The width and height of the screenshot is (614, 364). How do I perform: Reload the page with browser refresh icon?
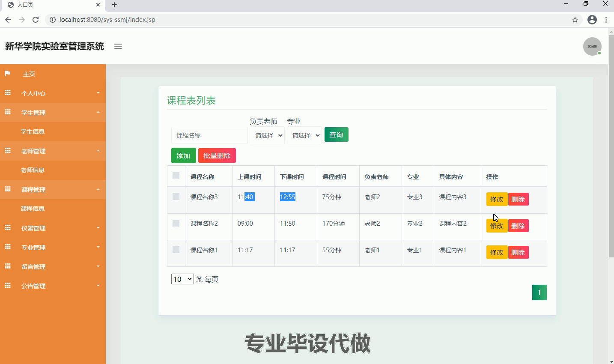click(x=36, y=20)
